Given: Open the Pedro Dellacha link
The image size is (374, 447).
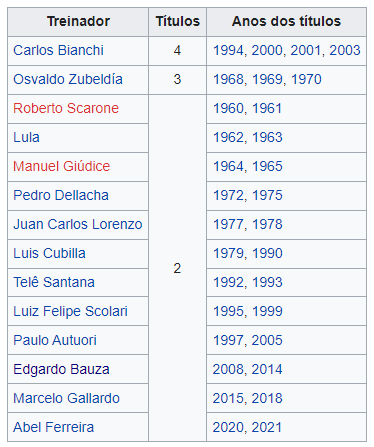Looking at the screenshot, I should [x=61, y=195].
